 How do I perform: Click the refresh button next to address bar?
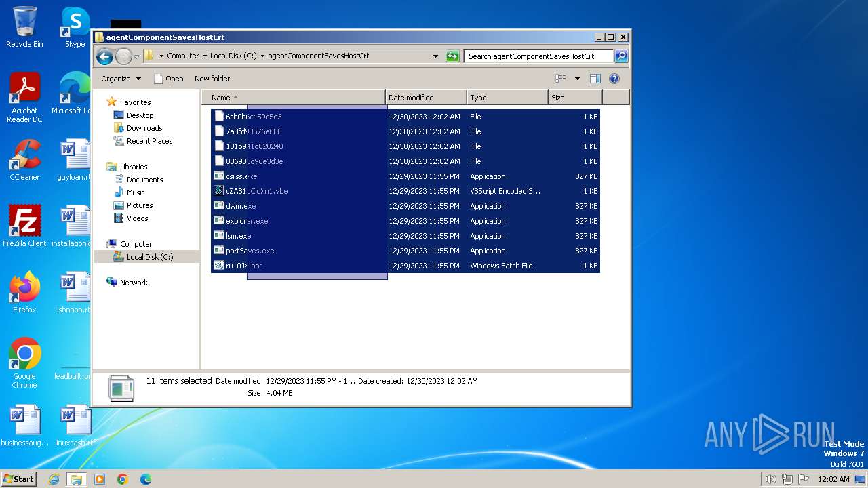coord(452,56)
